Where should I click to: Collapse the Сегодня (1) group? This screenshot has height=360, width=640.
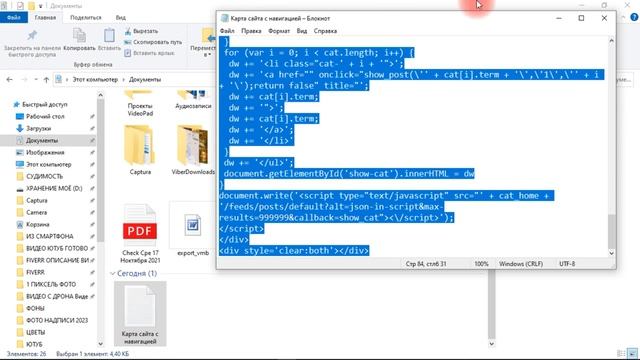click(113, 273)
